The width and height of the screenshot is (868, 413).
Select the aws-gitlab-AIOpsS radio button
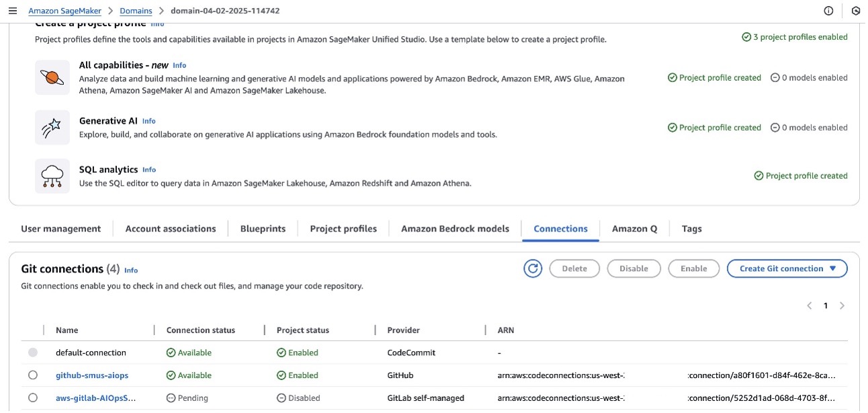tap(33, 398)
